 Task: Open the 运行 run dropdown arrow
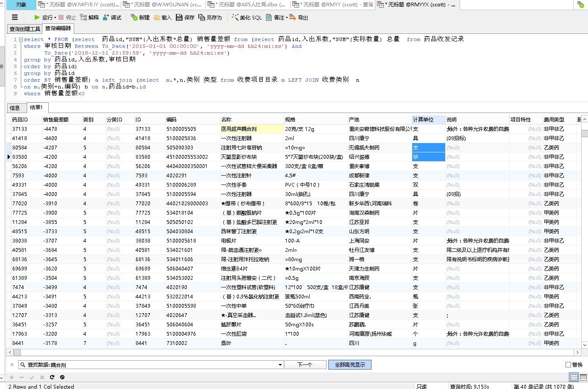[55, 18]
